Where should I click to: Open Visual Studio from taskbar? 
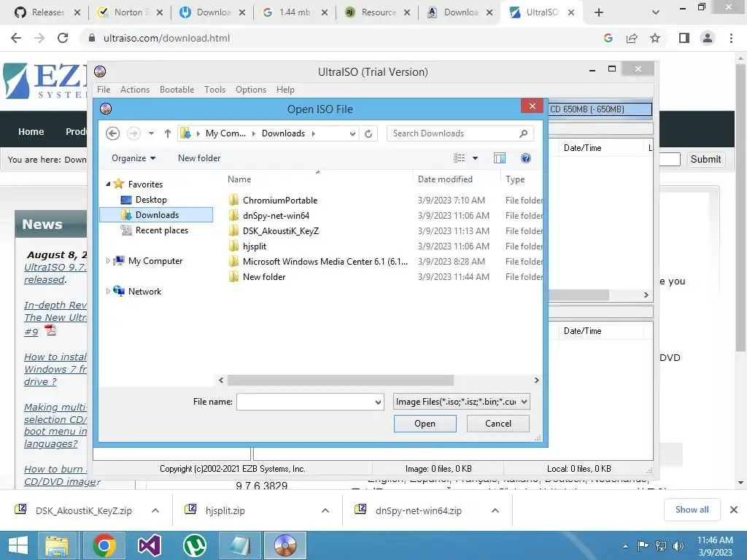150,545
